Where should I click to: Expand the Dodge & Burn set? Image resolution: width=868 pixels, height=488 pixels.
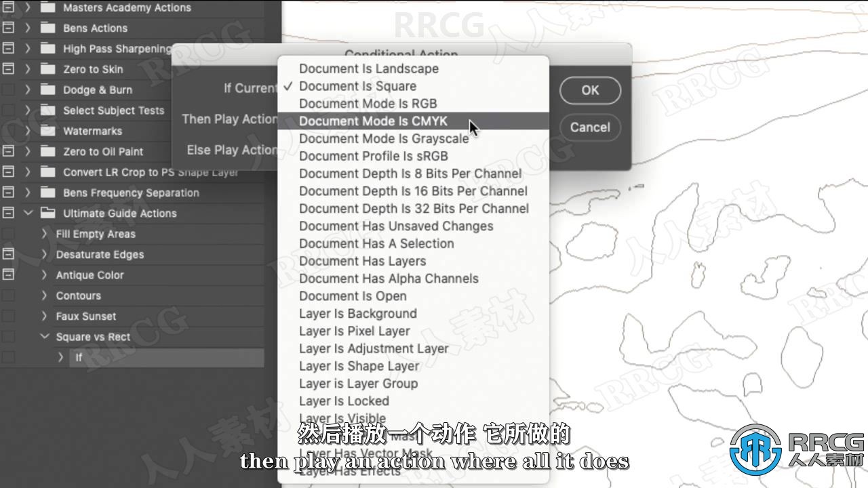28,90
